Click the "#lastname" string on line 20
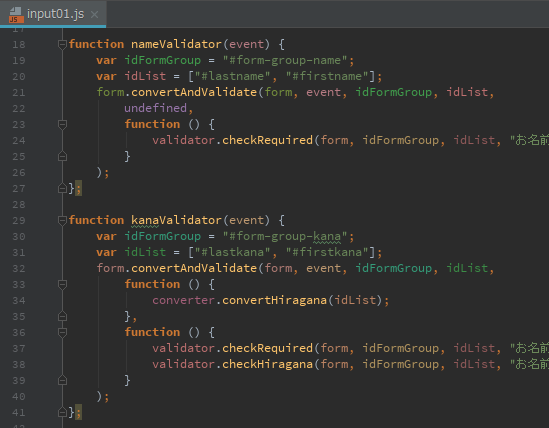 [232, 76]
